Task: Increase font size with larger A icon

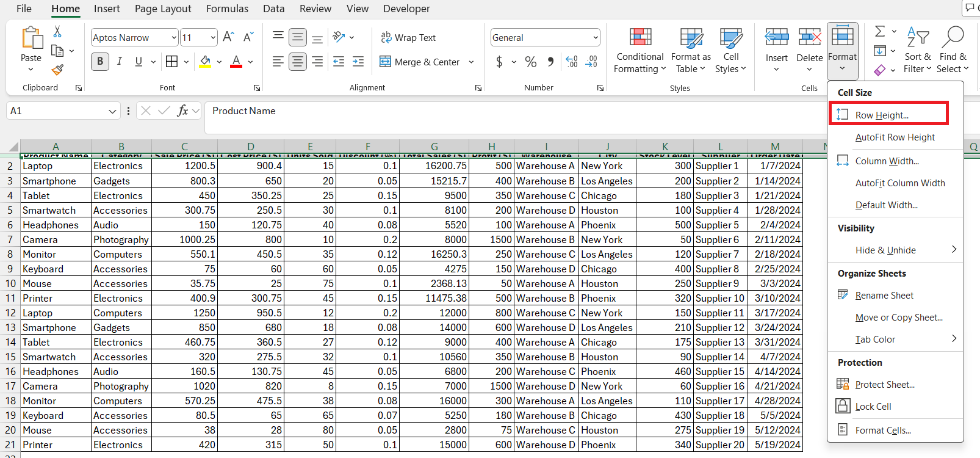Action: 228,37
